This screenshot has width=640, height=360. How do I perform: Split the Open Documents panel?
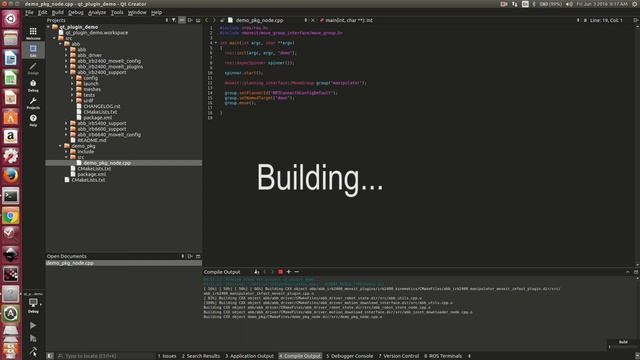pos(190,256)
